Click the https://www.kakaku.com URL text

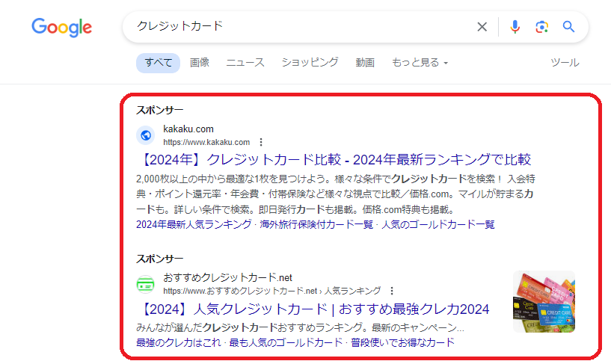pyautogui.click(x=206, y=142)
